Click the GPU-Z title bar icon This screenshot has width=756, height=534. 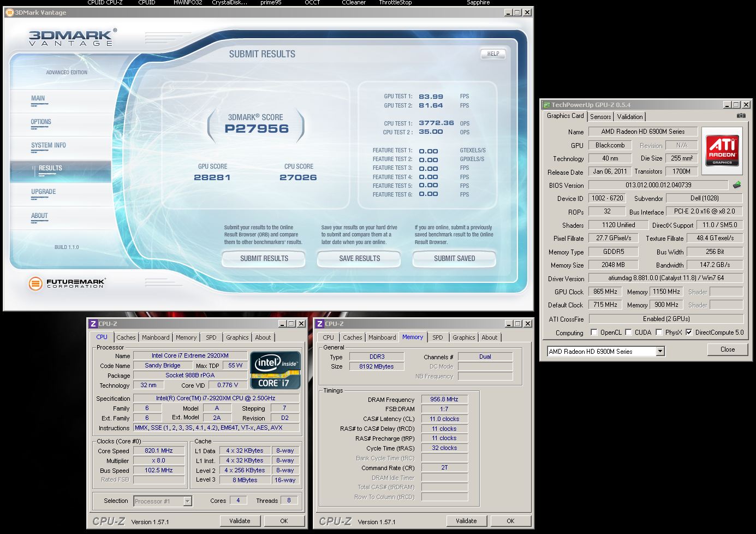pos(546,105)
